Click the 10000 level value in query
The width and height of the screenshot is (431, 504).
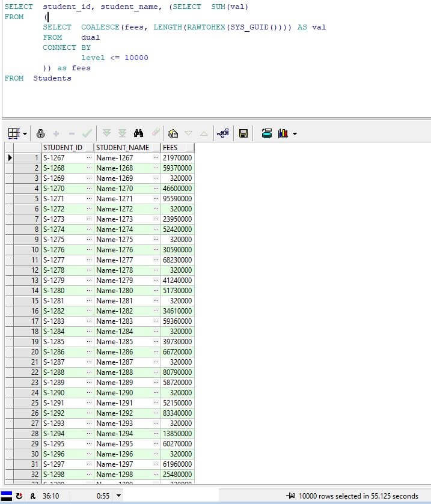point(136,58)
